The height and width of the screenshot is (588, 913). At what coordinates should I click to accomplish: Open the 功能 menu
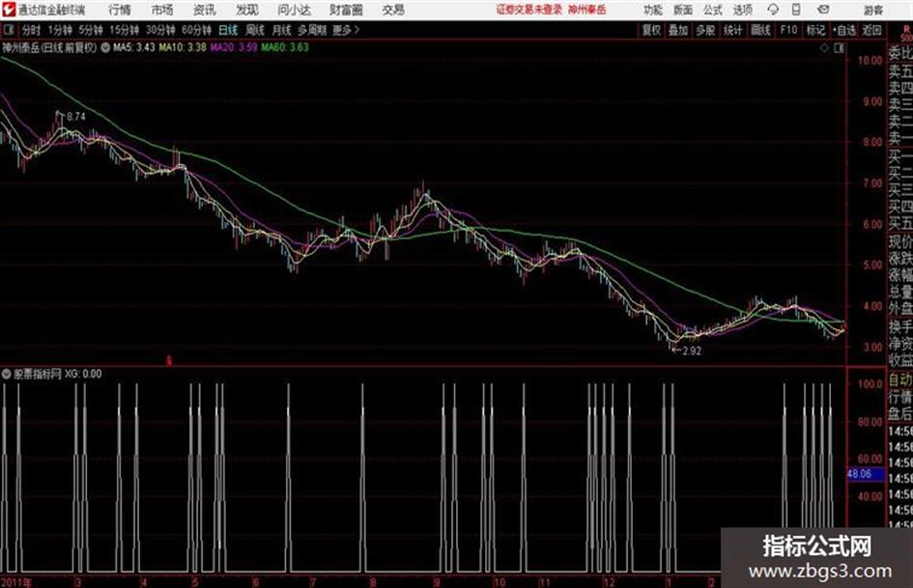pos(653,10)
